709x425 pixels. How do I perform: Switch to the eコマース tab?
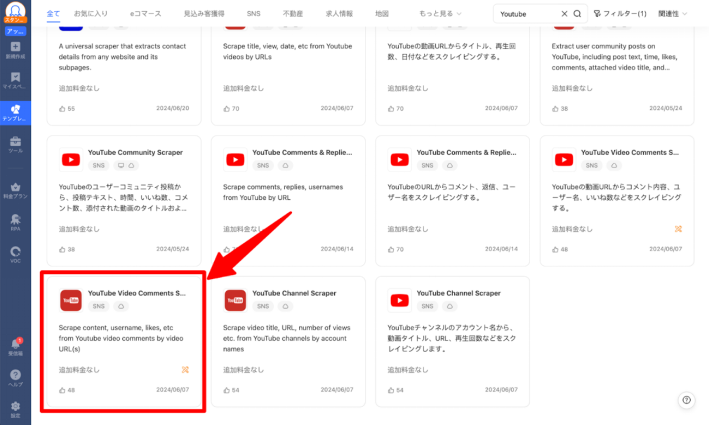point(145,14)
